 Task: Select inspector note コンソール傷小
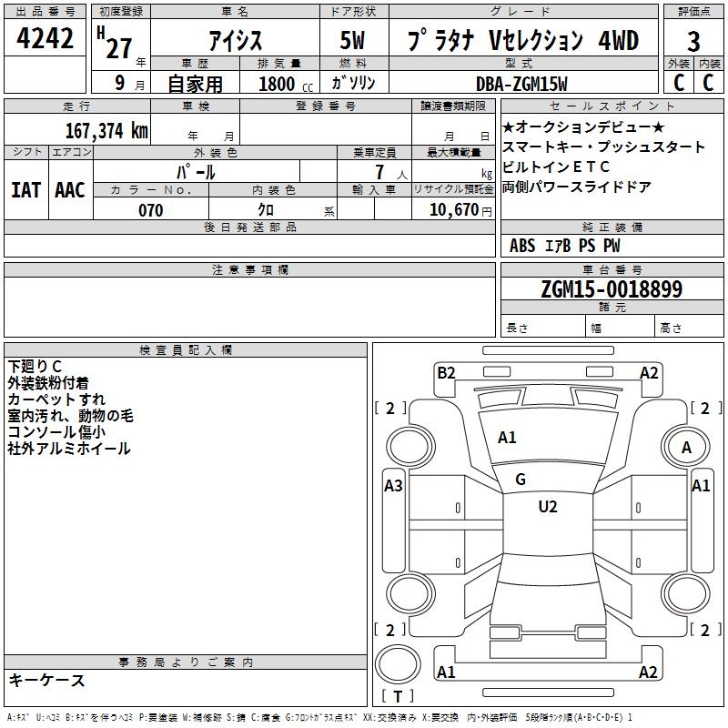pyautogui.click(x=56, y=431)
